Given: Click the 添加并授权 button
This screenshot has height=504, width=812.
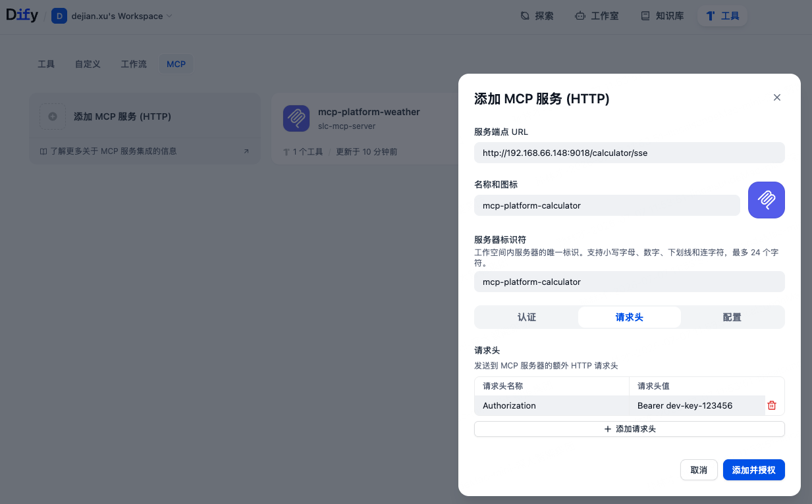Looking at the screenshot, I should click(x=754, y=470).
